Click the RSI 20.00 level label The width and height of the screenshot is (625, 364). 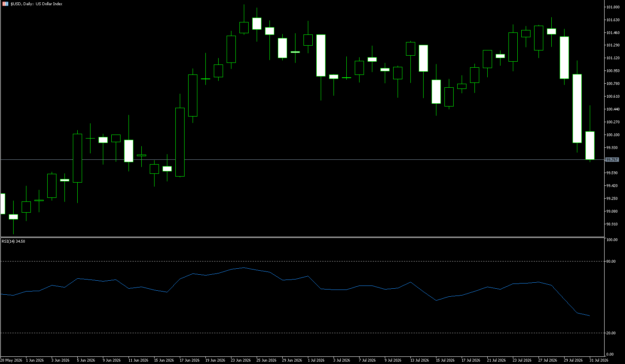coord(611,333)
